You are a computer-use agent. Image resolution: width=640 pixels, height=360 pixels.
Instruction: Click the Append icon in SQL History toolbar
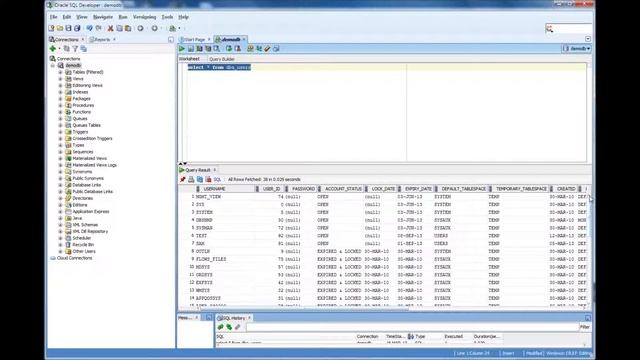tap(220, 327)
